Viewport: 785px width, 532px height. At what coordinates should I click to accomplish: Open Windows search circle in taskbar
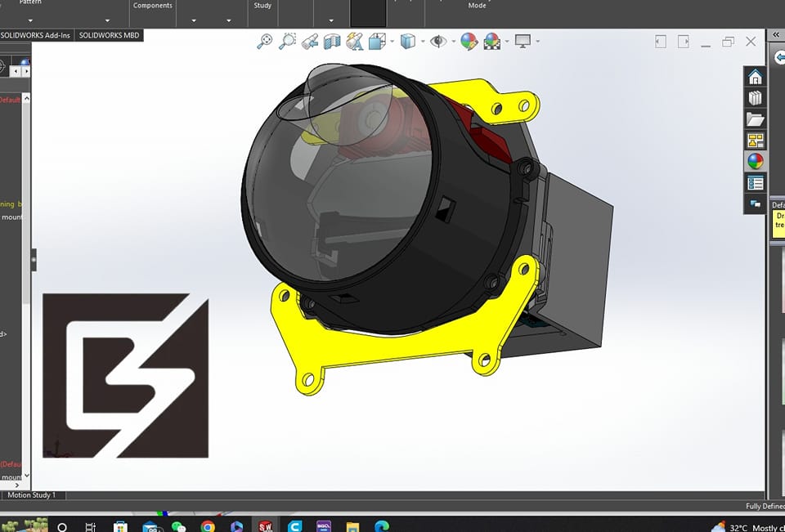pyautogui.click(x=62, y=527)
